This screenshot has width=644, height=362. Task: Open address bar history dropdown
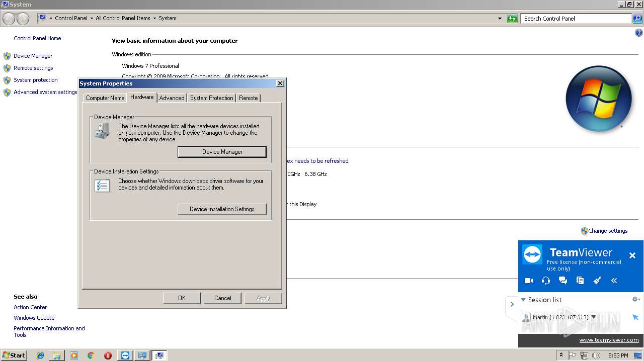tap(500, 19)
